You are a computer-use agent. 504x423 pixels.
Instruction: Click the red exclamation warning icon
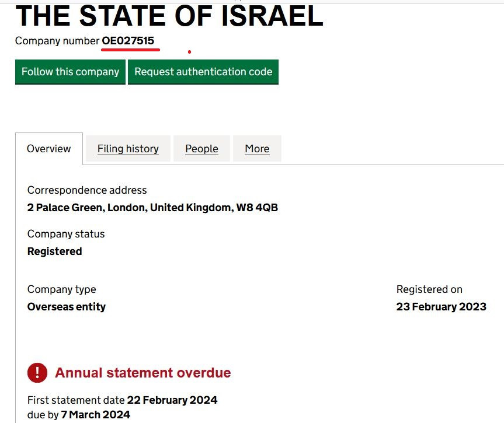point(37,373)
